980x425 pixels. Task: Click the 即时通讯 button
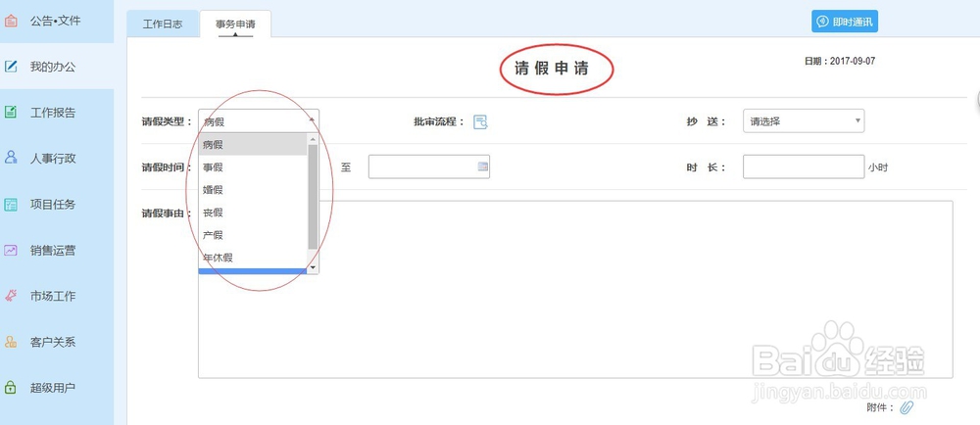(x=845, y=22)
